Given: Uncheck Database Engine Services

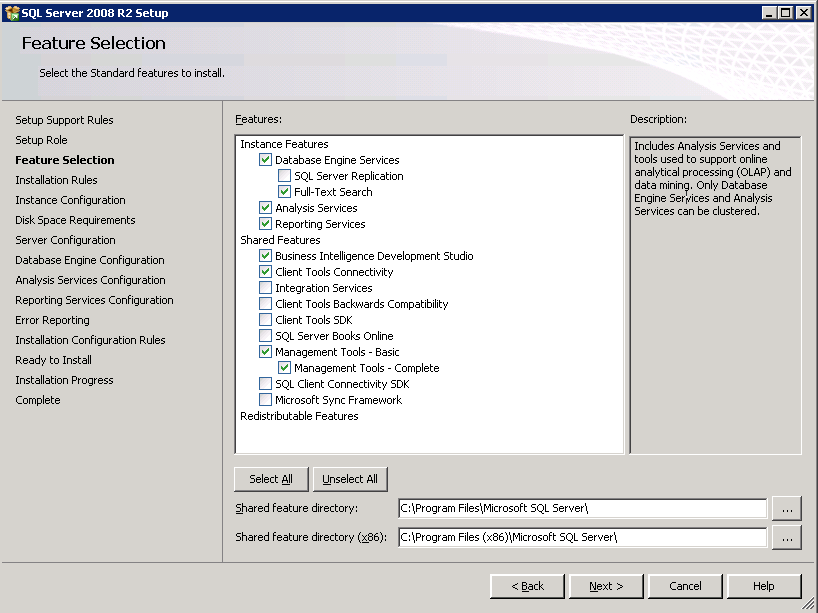Looking at the screenshot, I should [265, 159].
